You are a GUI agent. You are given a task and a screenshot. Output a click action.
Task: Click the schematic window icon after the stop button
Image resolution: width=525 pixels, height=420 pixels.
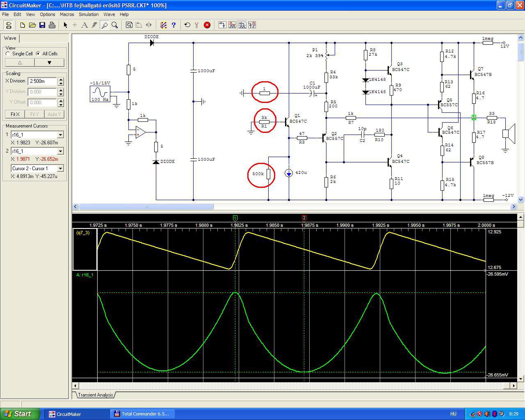click(222, 25)
